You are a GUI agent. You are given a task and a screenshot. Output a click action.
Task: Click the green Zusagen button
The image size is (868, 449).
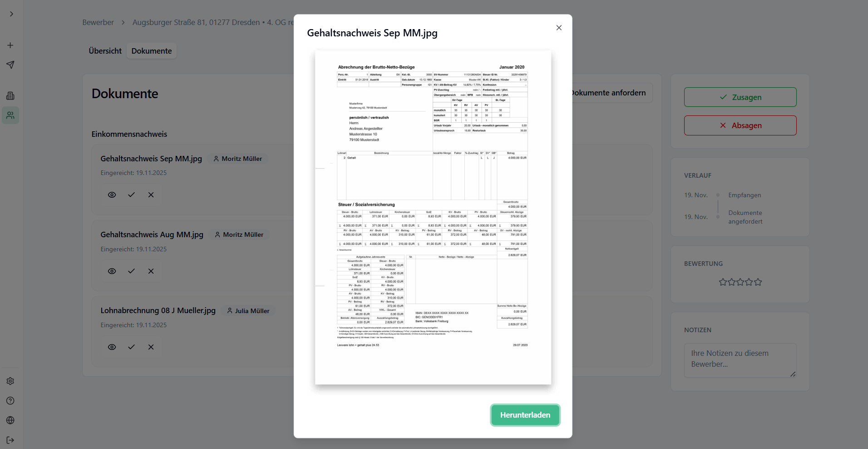click(x=740, y=97)
